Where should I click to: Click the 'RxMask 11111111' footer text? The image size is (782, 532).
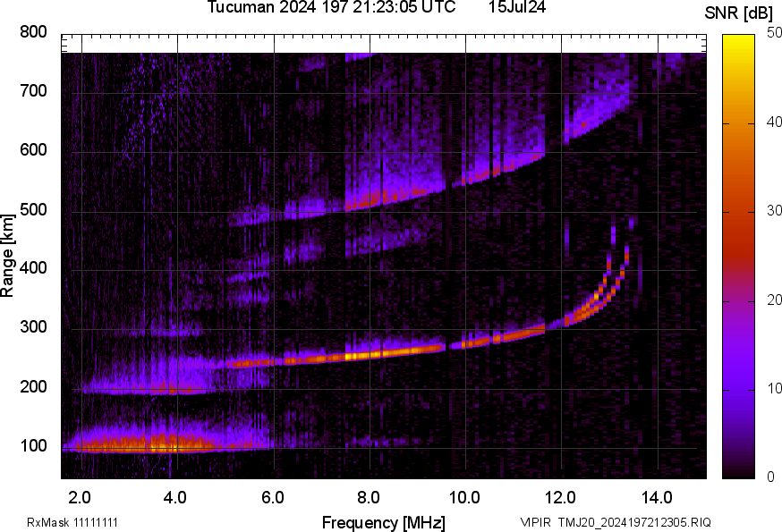pyautogui.click(x=72, y=522)
